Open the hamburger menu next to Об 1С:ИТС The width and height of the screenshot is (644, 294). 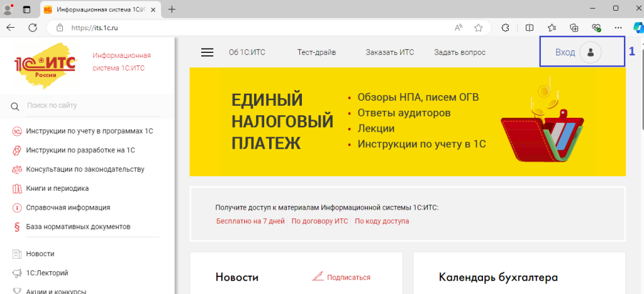click(x=208, y=52)
